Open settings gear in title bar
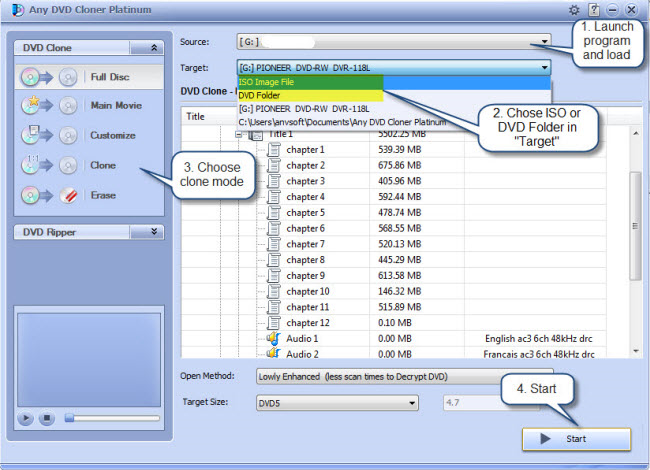Viewport: 650px width, 470px height. [574, 10]
